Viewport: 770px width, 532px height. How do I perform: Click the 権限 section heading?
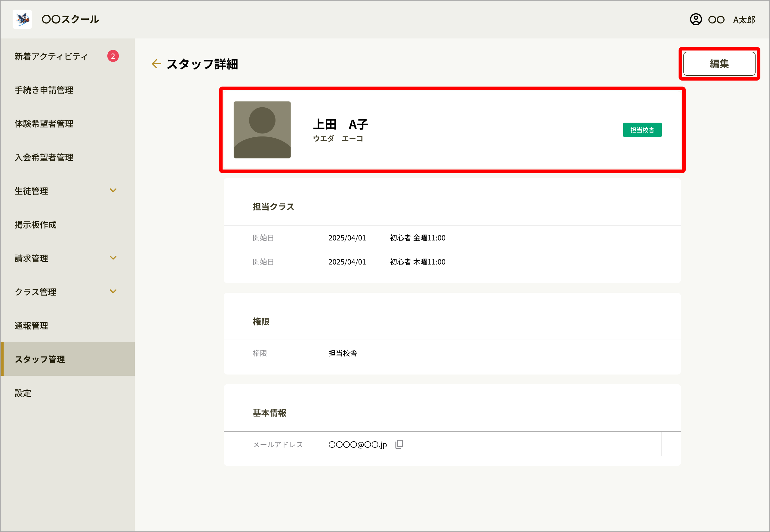coord(261,321)
